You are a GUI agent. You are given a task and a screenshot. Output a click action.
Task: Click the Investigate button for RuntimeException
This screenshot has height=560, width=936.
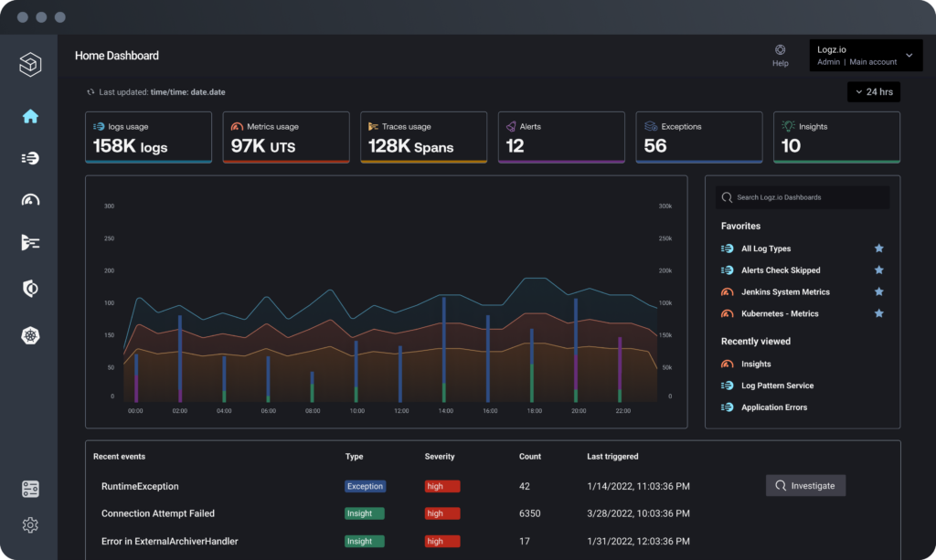click(804, 485)
